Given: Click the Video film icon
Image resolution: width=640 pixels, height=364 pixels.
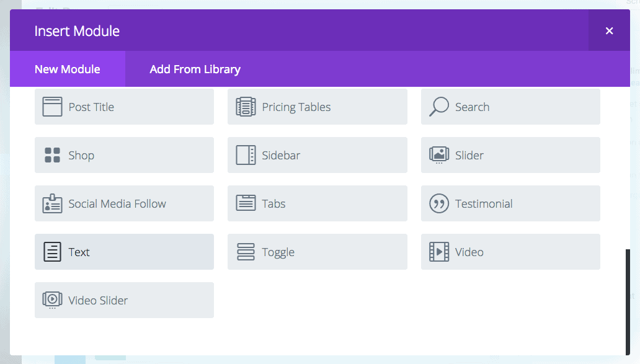Looking at the screenshot, I should 439,252.
